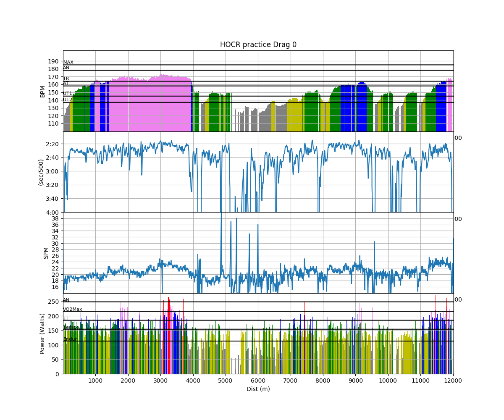Select the 190 BPM tick label

pyautogui.click(x=53, y=61)
